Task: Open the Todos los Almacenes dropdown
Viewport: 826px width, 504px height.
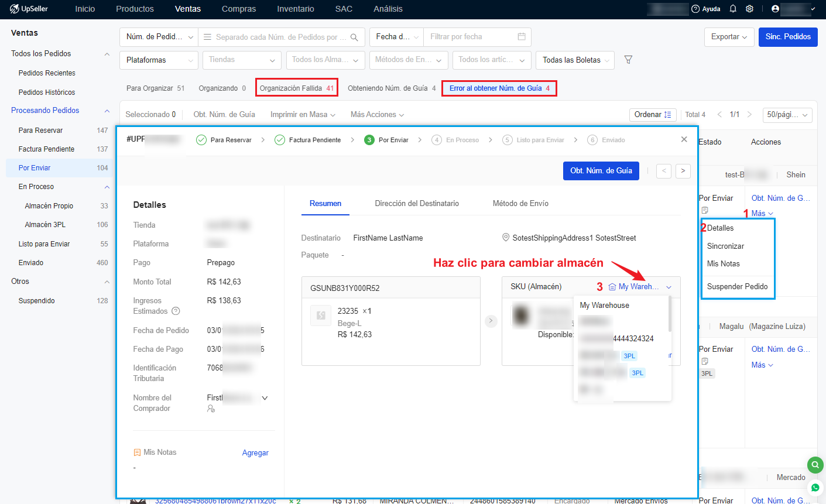Action: click(325, 60)
